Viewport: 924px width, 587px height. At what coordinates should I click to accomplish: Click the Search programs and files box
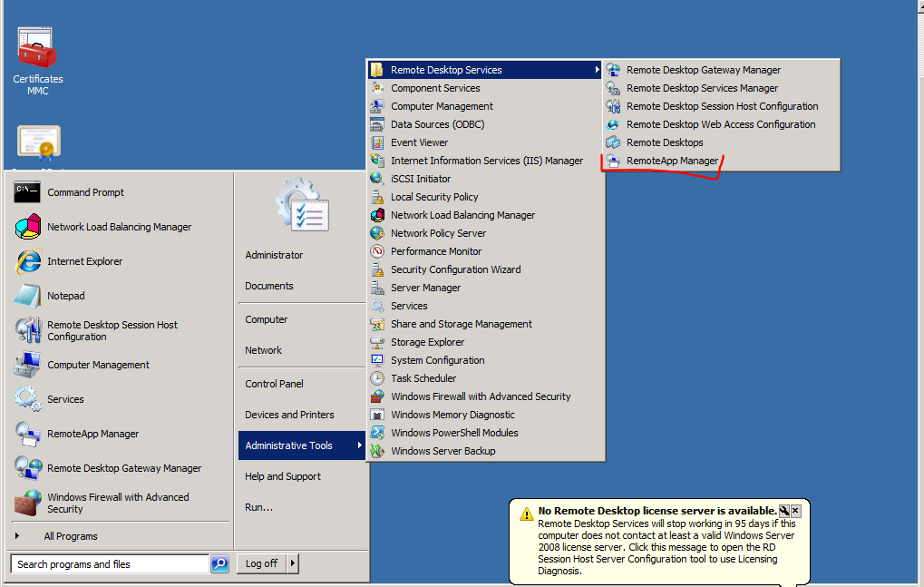tap(110, 564)
